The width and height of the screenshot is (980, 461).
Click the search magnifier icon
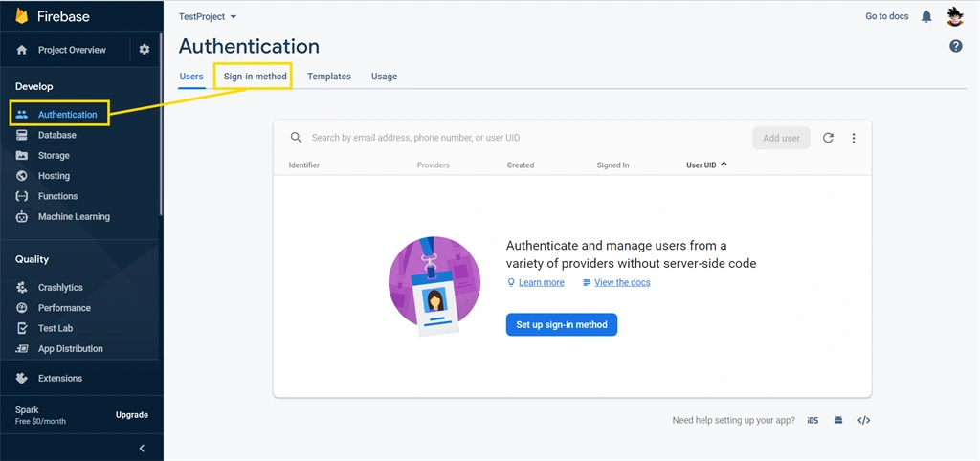[x=297, y=138]
